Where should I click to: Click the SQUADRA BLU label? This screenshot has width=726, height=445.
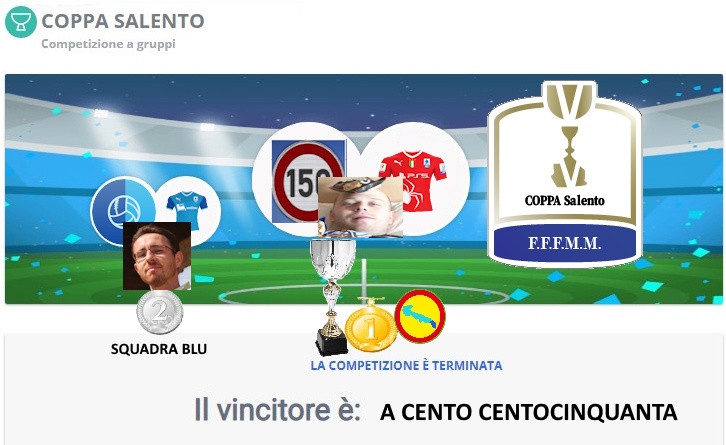pos(159,349)
